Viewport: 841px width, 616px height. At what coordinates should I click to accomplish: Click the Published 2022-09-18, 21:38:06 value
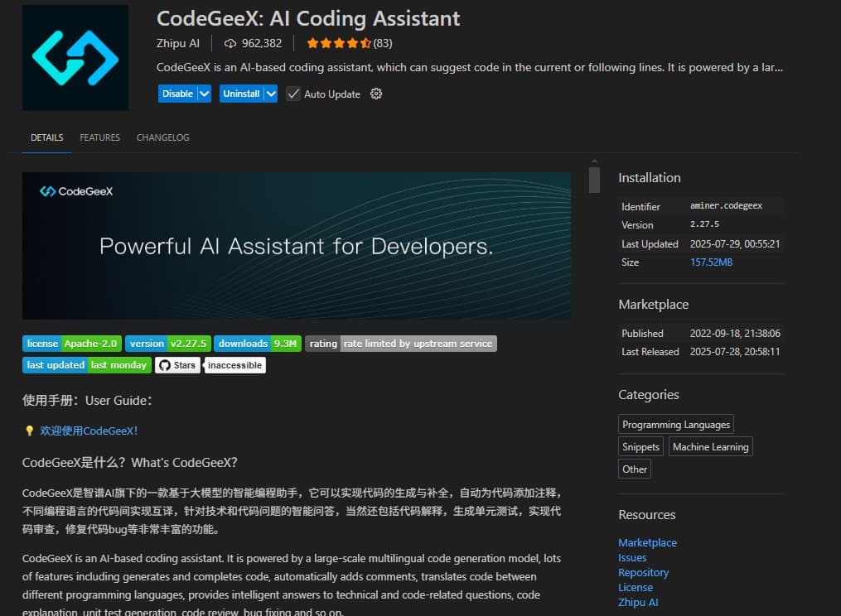point(735,334)
